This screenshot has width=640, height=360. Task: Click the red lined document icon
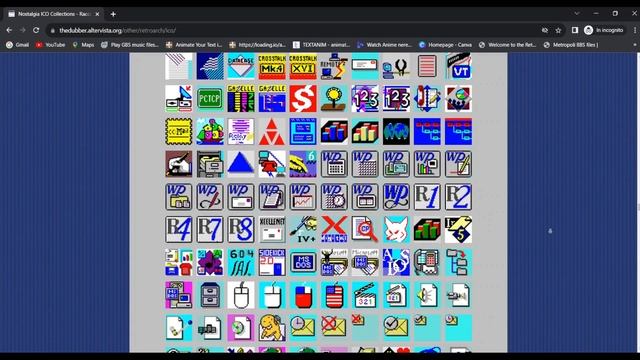(427, 66)
